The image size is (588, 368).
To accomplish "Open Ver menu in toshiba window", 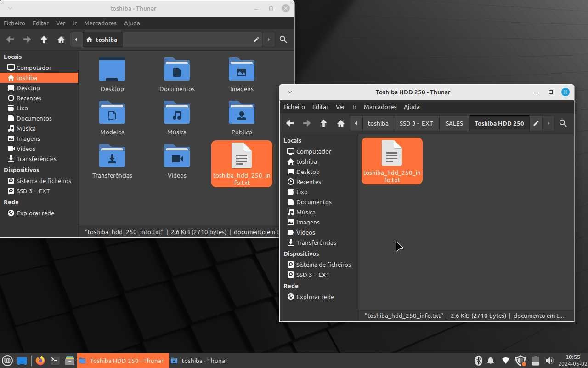I will [61, 23].
